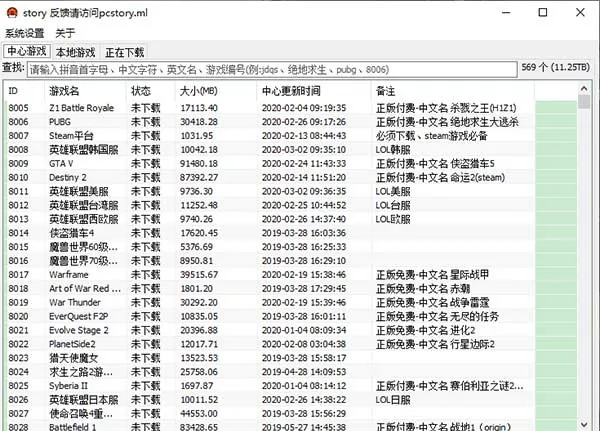Click size value 87392.27
Viewport: 600px width, 431px height.
[x=199, y=178]
